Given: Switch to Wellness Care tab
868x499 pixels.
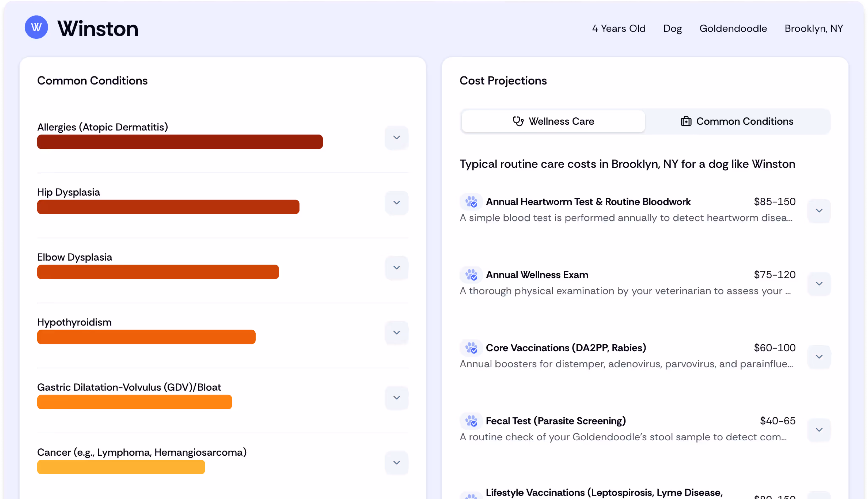Looking at the screenshot, I should [553, 121].
